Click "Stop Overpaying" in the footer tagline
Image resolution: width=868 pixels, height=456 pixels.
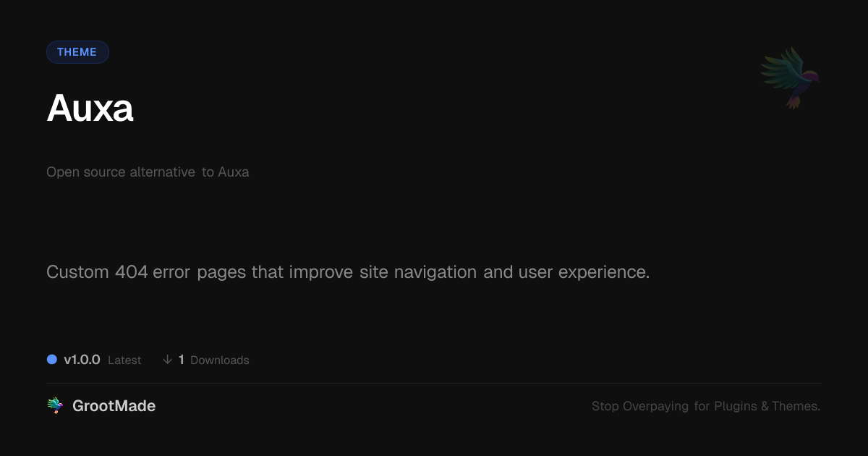point(640,406)
